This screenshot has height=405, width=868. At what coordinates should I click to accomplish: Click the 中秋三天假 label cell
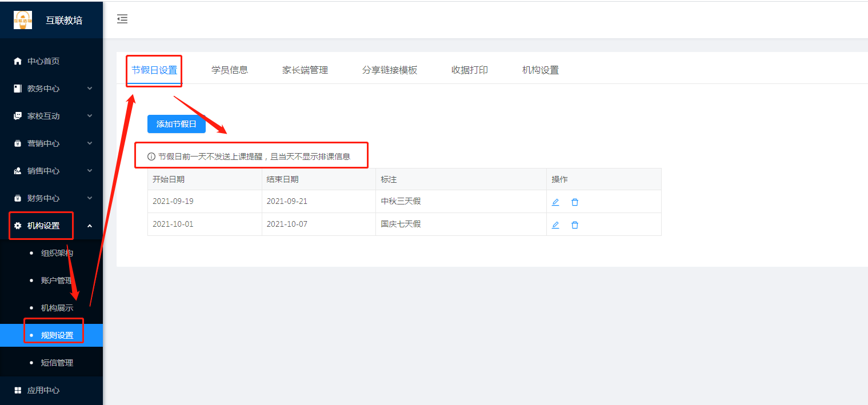461,202
